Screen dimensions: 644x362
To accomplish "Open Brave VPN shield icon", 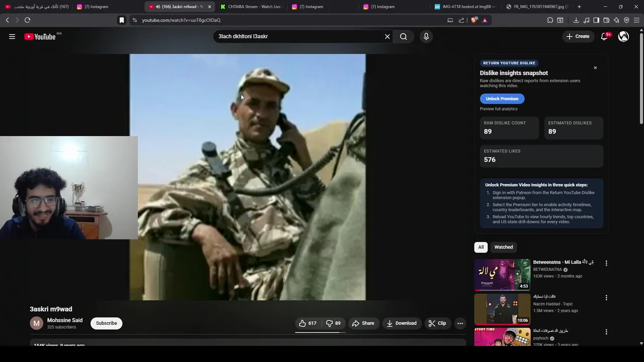I will (626, 20).
